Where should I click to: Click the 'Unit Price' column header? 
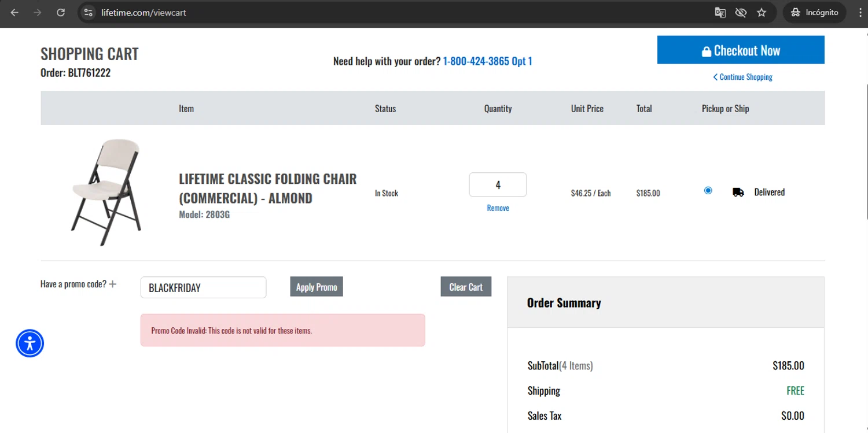pyautogui.click(x=587, y=108)
